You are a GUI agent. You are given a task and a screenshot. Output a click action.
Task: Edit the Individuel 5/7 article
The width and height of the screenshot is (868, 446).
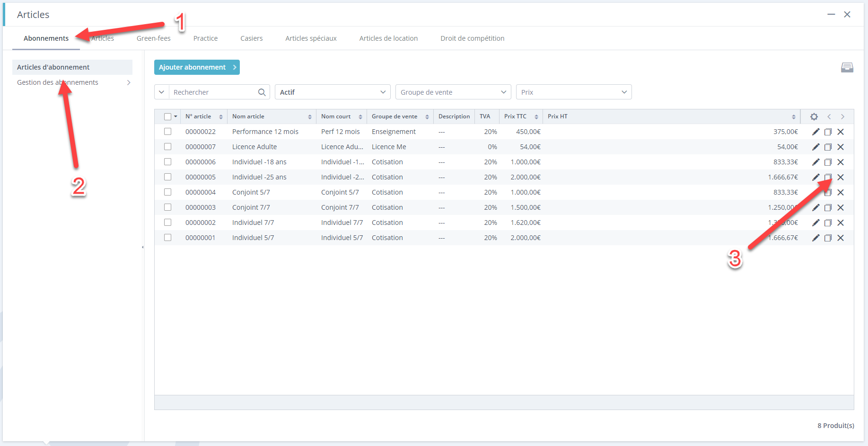click(x=815, y=238)
